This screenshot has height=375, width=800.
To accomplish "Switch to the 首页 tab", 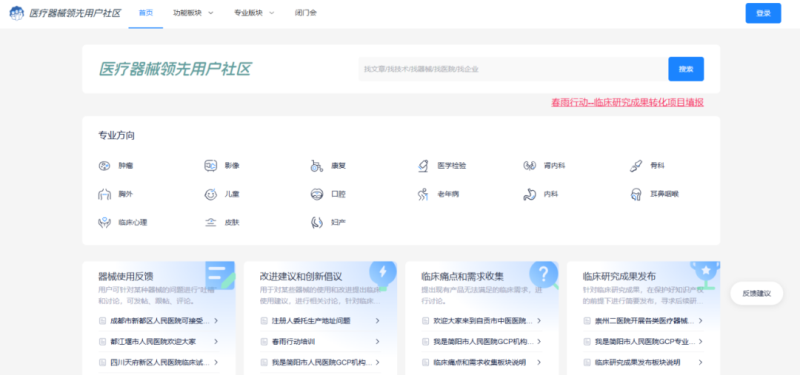I will coord(146,14).
